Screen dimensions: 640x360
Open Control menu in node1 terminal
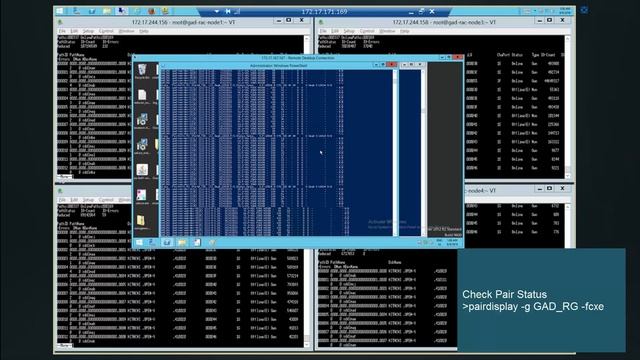pos(106,31)
